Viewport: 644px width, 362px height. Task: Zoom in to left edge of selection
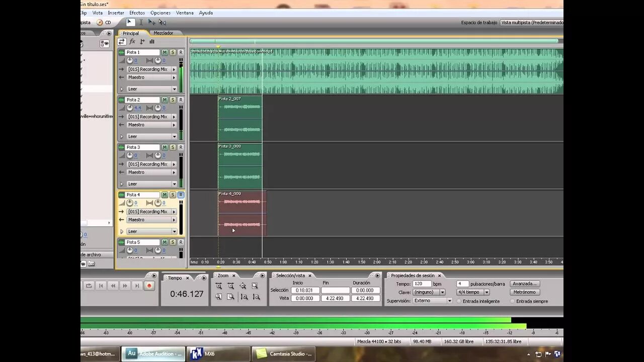219,297
